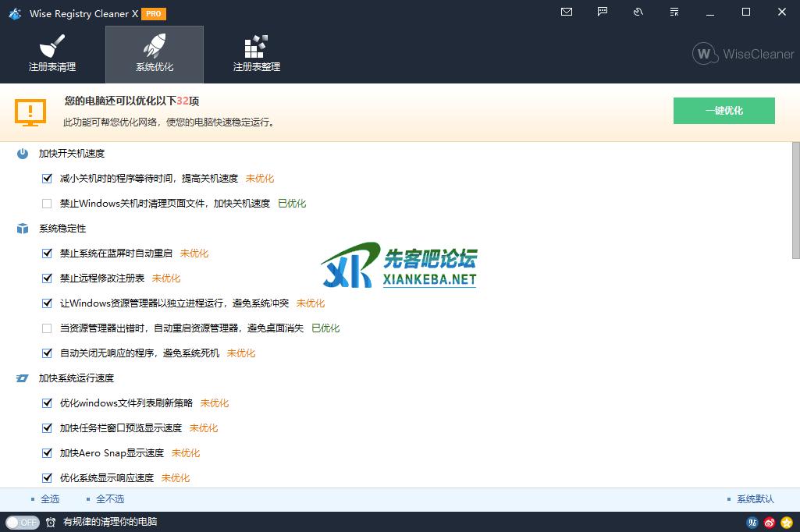This screenshot has height=532, width=800.
Task: Click the 全不选 link
Action: point(110,499)
